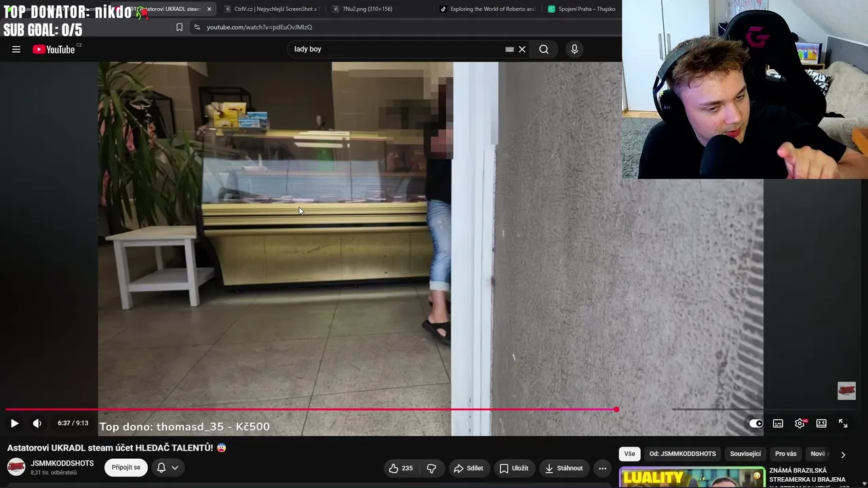Open the notification bell dropdown
This screenshot has height=488, width=868.
(x=167, y=467)
